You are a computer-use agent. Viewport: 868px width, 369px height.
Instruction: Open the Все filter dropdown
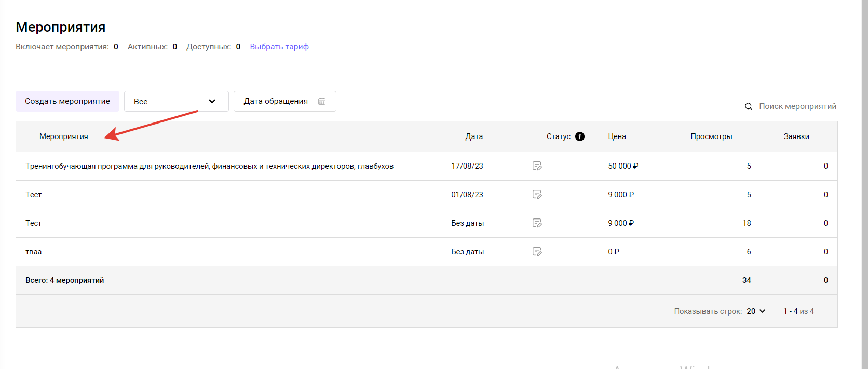[x=176, y=101]
